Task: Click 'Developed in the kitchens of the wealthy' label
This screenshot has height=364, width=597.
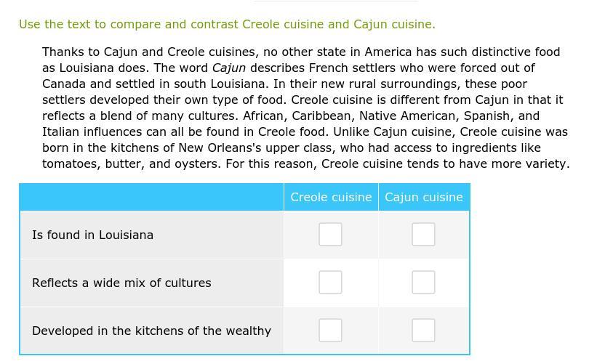Action: (151, 331)
